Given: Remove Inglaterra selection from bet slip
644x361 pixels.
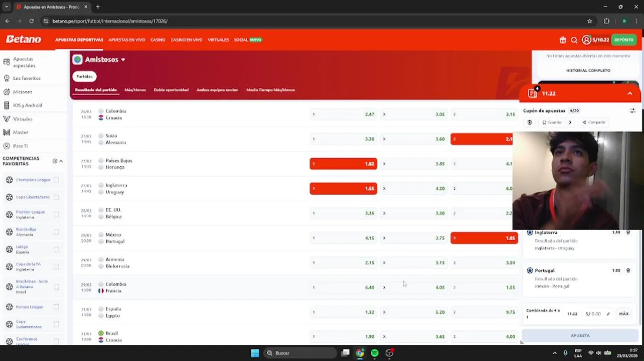Looking at the screenshot, I should point(628,233).
